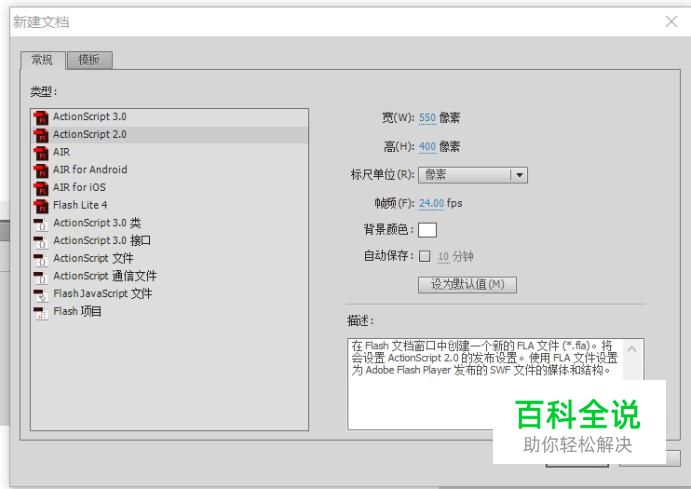
Task: Click the description box scroll up arrow
Action: (632, 349)
